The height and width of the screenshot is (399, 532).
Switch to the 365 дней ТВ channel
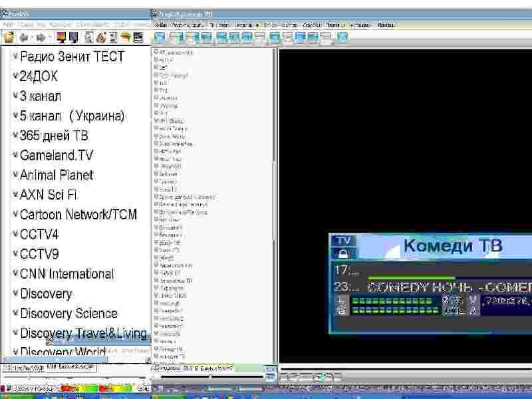pyautogui.click(x=54, y=136)
